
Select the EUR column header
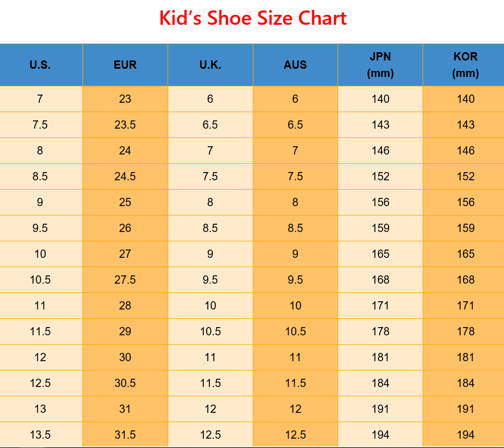pos(125,65)
